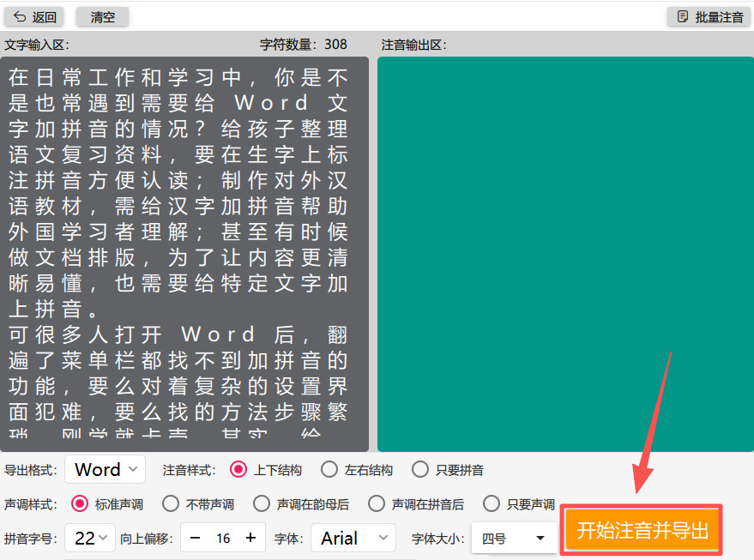Click the minus stepper to reduce offset
The image size is (754, 560).
(195, 539)
